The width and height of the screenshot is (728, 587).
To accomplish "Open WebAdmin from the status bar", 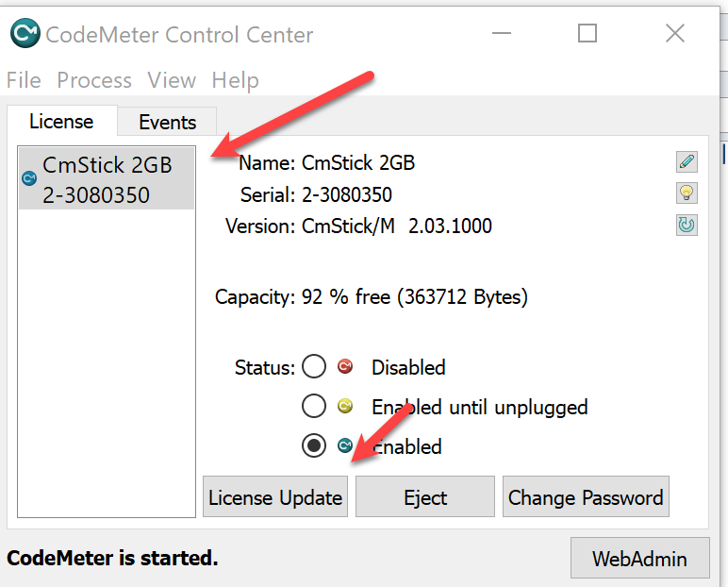I will coord(639,558).
